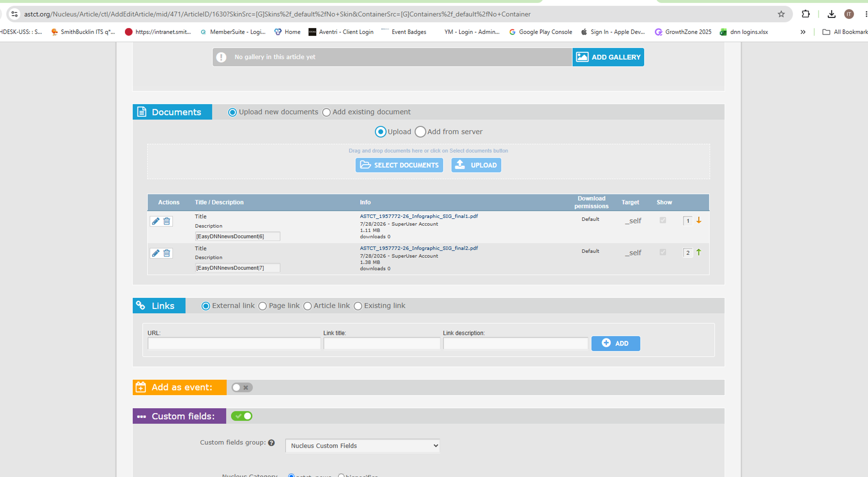Open the browser profile avatar

[x=849, y=14]
